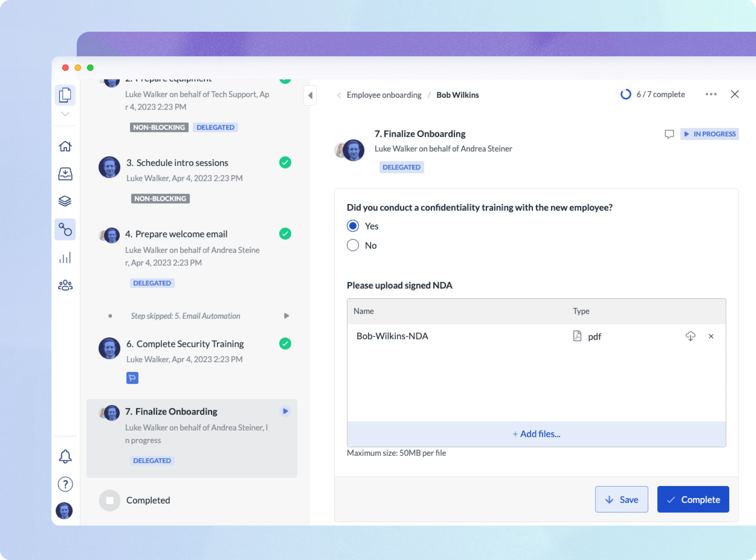Open the comment bubble icon
The image size is (756, 560).
tap(669, 134)
